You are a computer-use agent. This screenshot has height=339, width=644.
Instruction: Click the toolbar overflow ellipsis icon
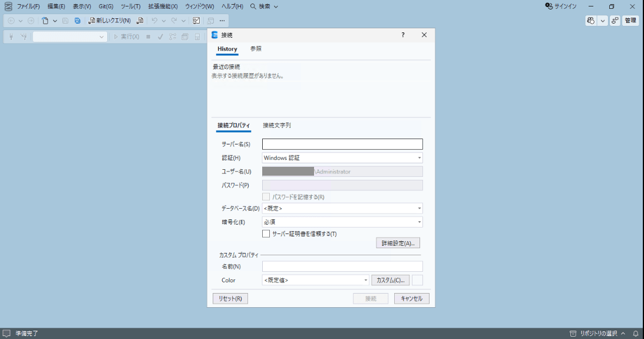click(x=222, y=21)
